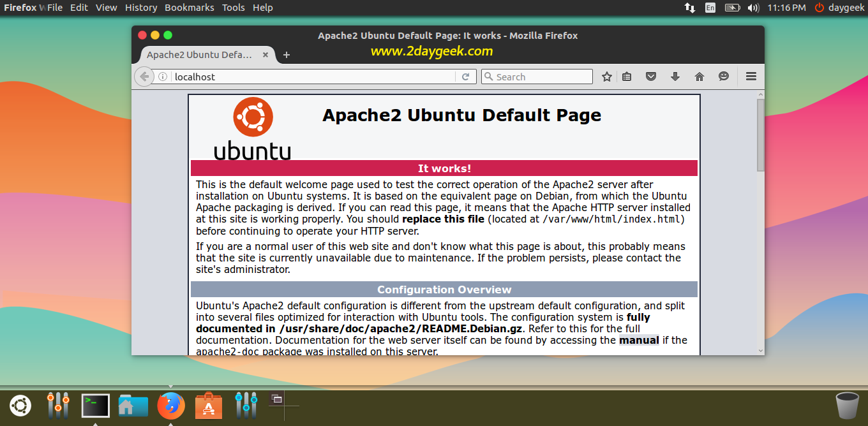Open the File menu
The height and width of the screenshot is (426, 868).
coord(55,8)
